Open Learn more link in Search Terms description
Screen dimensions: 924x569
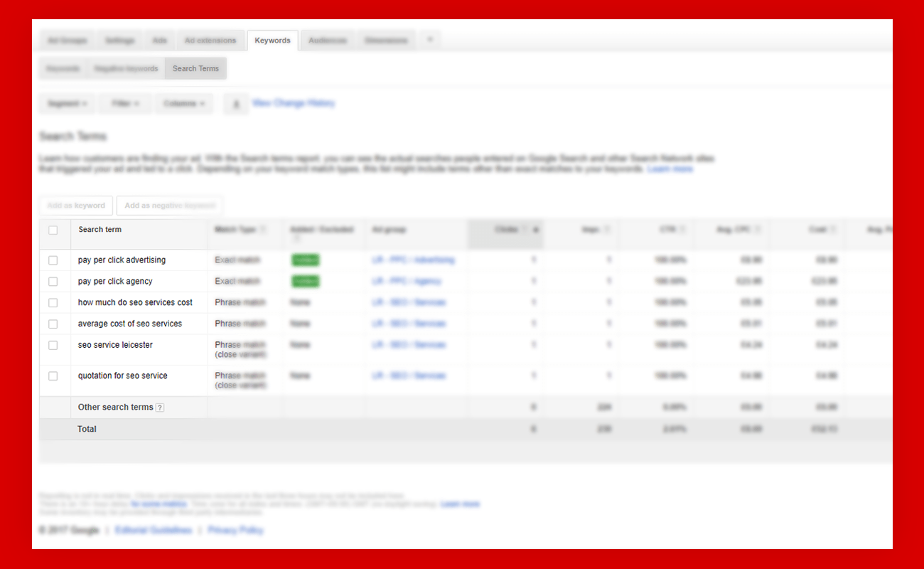670,169
